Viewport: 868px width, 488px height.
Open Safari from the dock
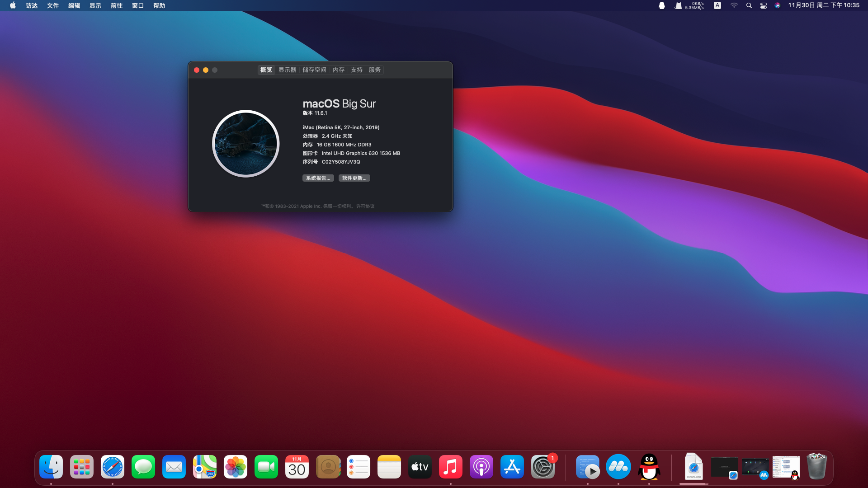click(x=113, y=467)
